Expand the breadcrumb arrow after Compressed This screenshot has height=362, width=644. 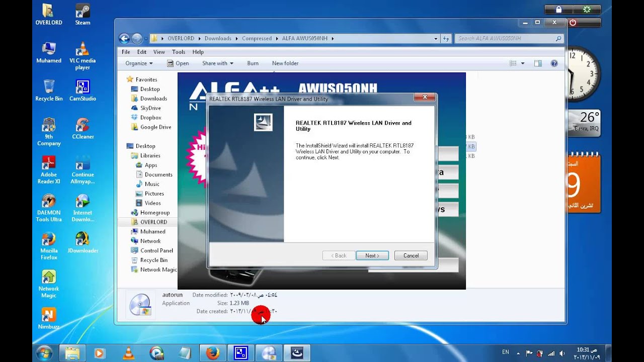(x=277, y=38)
